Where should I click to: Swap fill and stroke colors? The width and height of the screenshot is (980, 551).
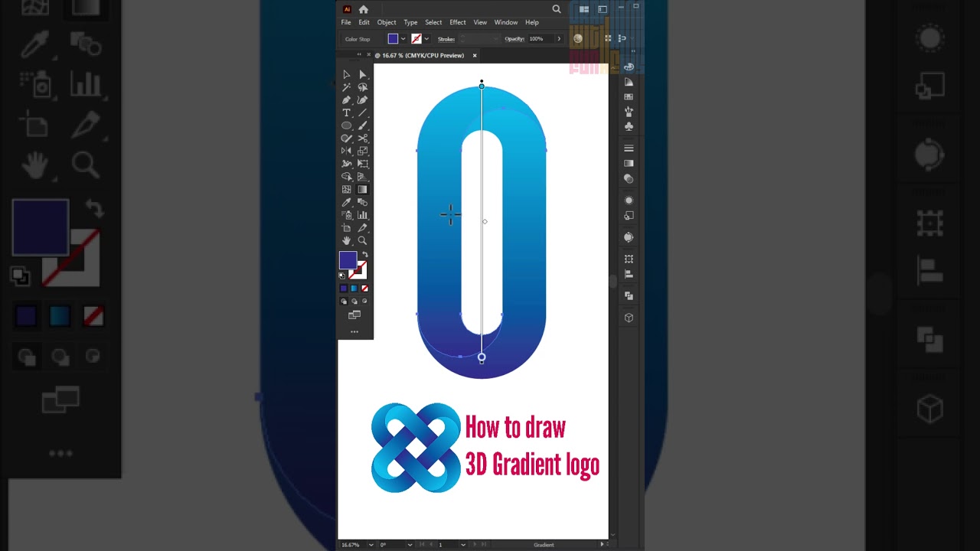click(x=364, y=255)
